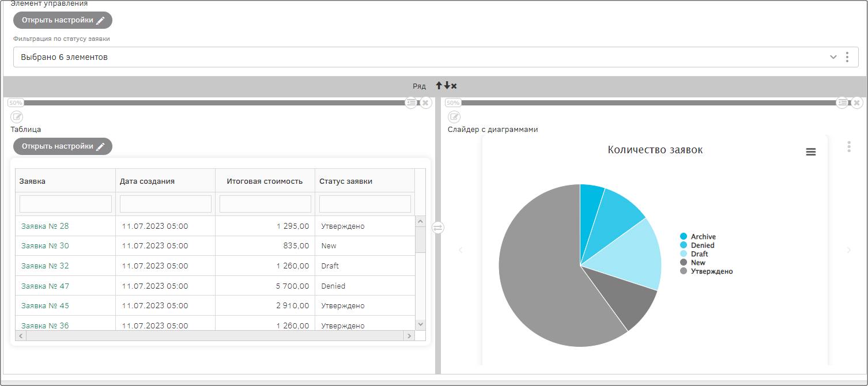Screen dimensions: 868x386
Task: Click the table's vertical scrollbar up arrow
Action: point(420,221)
